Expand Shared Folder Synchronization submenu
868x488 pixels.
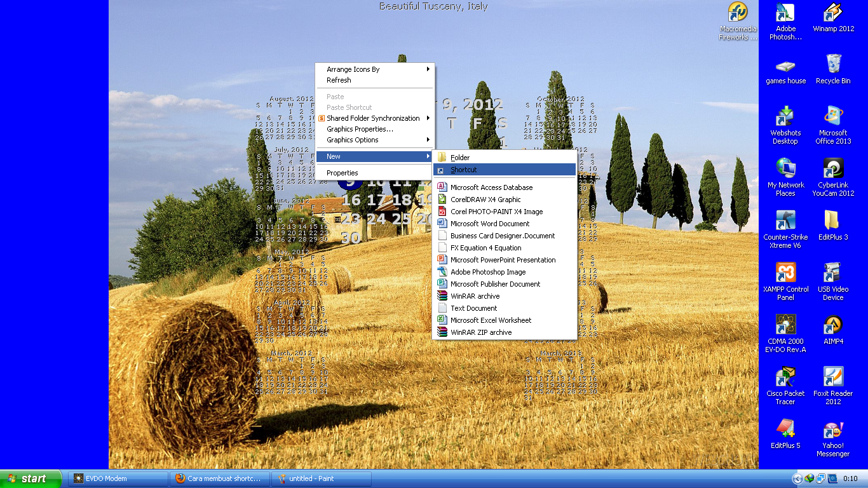click(375, 118)
